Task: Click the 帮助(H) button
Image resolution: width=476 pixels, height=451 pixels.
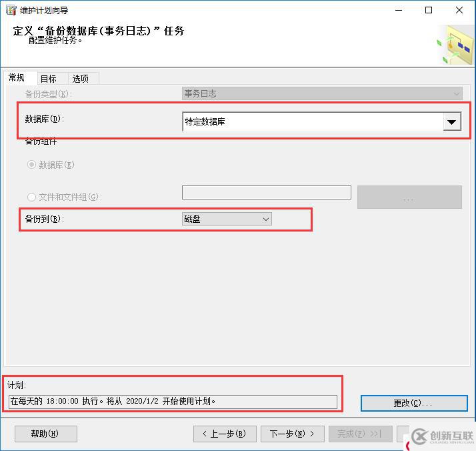Action: point(46,434)
